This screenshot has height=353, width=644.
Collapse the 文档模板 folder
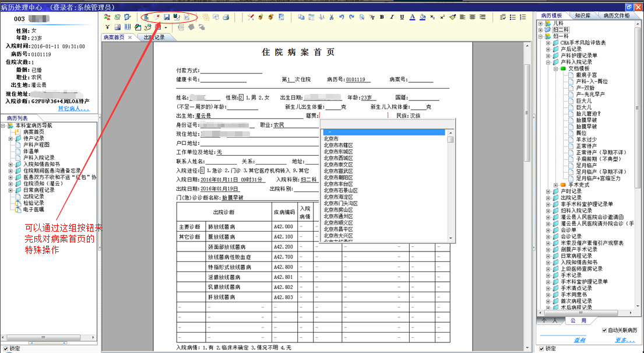[x=555, y=68]
